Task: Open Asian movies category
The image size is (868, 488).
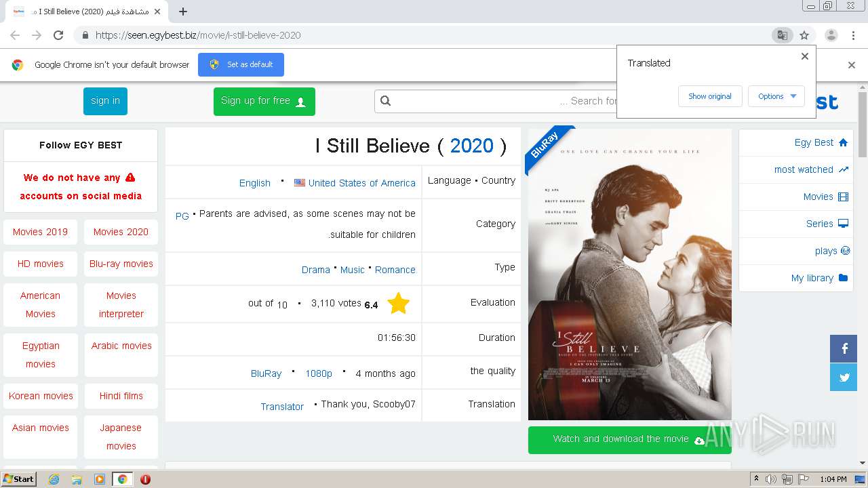Action: tap(40, 437)
